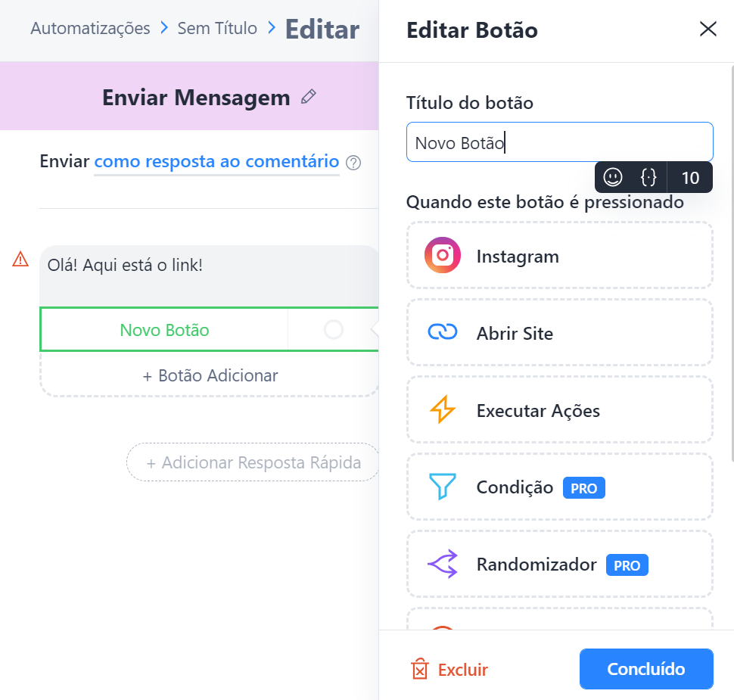Image resolution: width=734 pixels, height=700 pixels.
Task: Click the chain link Abrir Site icon
Action: pyautogui.click(x=443, y=332)
